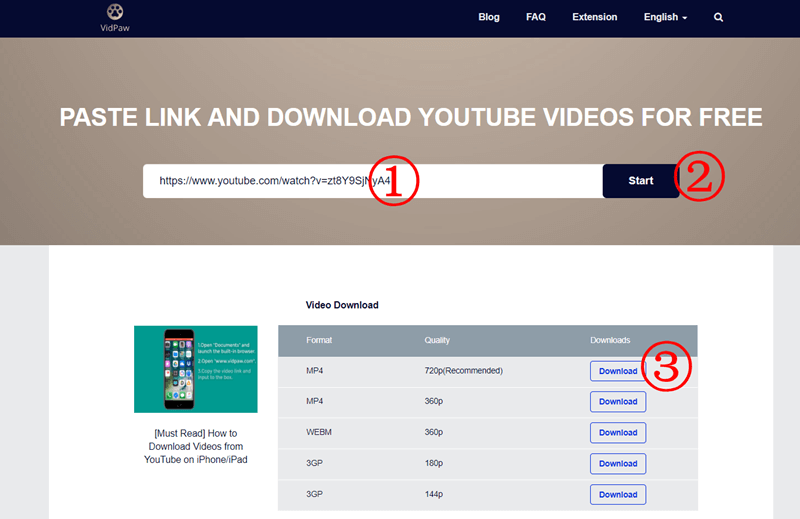The height and width of the screenshot is (519, 800).
Task: Download the 3GP 180p video
Action: click(618, 464)
